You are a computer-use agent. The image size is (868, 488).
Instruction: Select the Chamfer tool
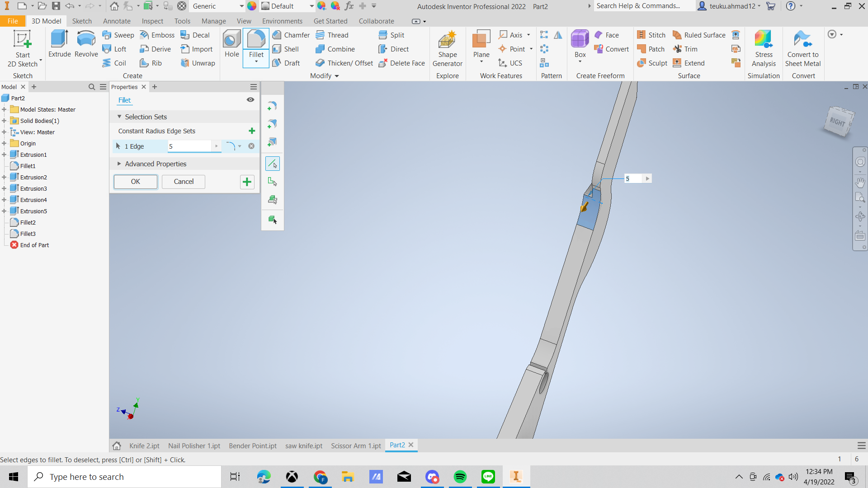click(291, 35)
